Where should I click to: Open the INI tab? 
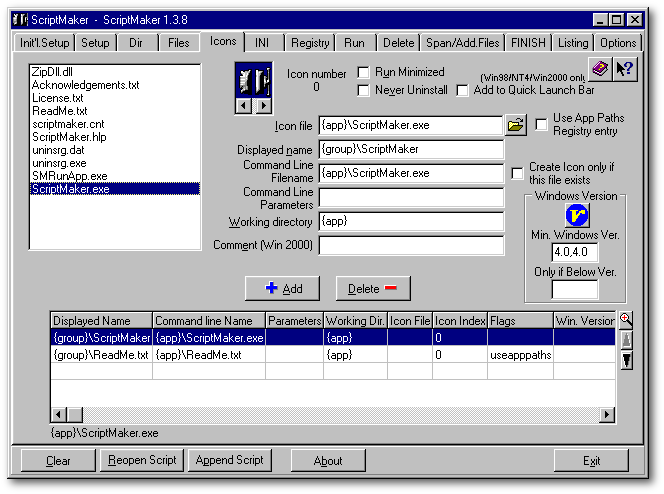pyautogui.click(x=262, y=43)
